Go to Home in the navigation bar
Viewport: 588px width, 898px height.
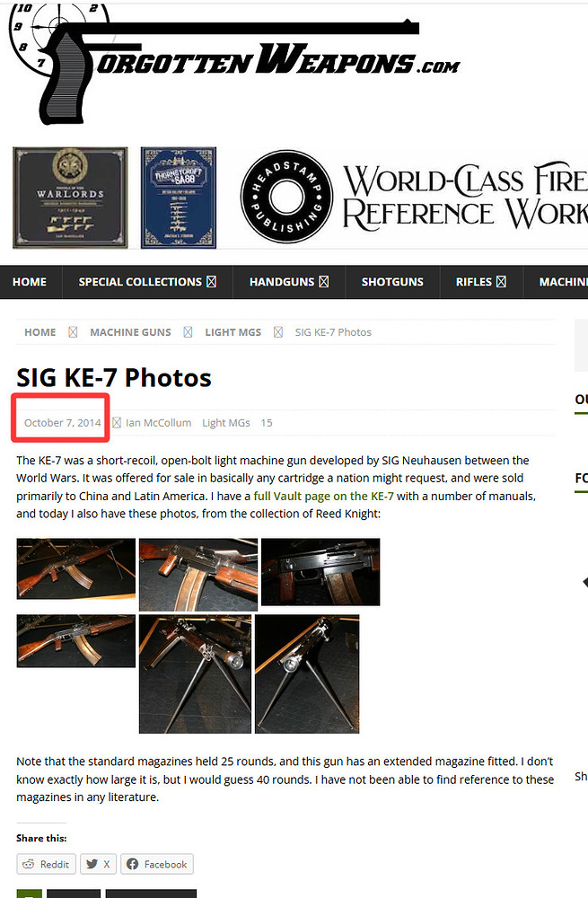click(30, 282)
